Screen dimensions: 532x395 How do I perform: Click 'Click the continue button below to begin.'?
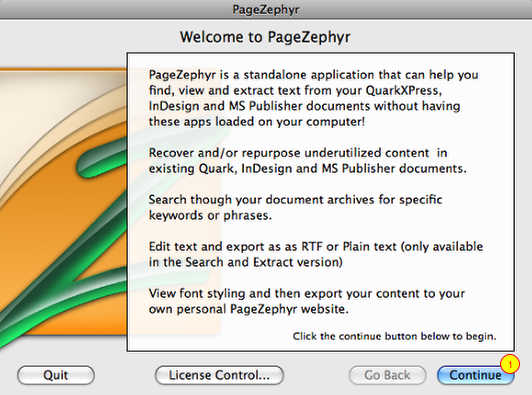coord(395,336)
